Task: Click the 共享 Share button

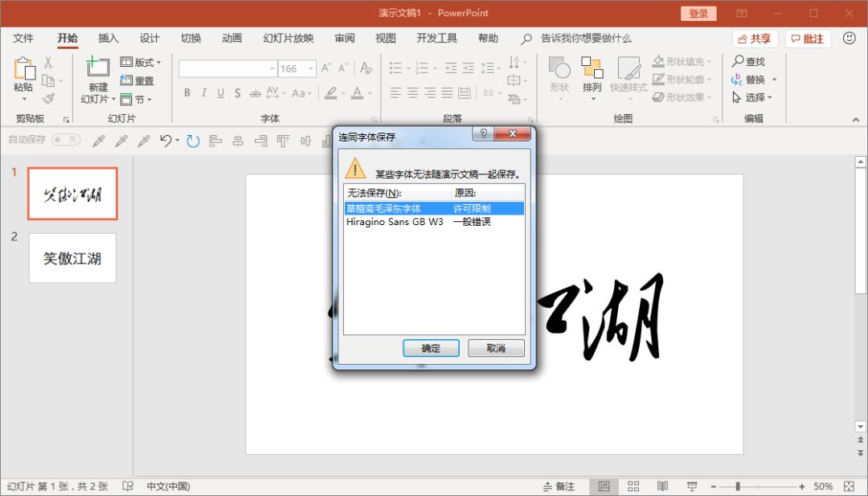Action: point(755,39)
